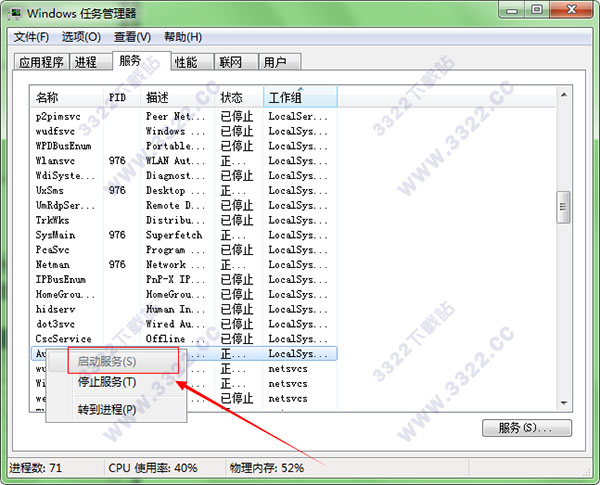The width and height of the screenshot is (600, 485).
Task: Select the Netman service row
Action: click(184, 265)
